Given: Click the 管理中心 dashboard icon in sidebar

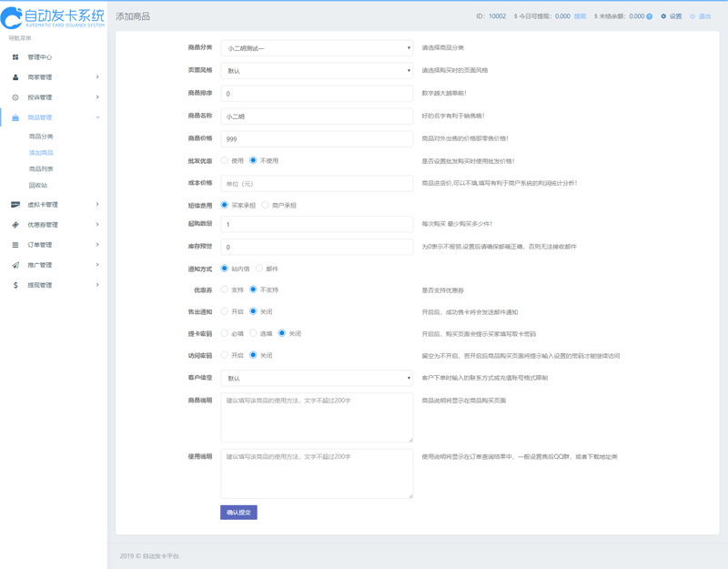Looking at the screenshot, I should [x=15, y=57].
